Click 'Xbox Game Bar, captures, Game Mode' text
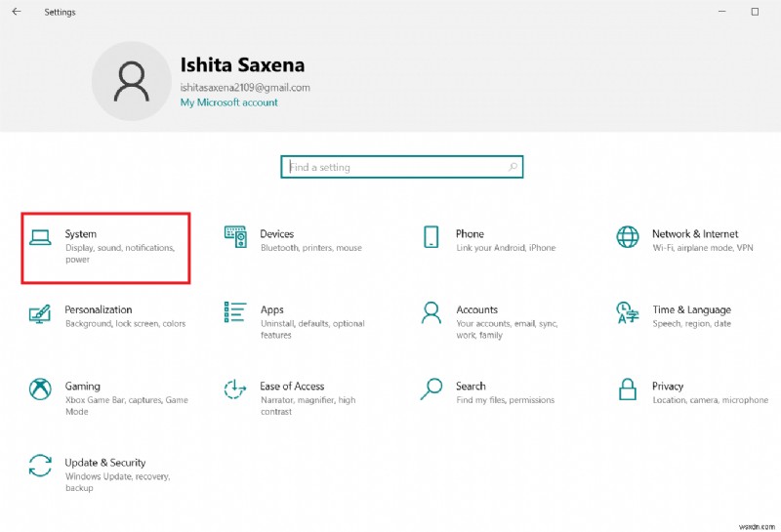 [127, 405]
